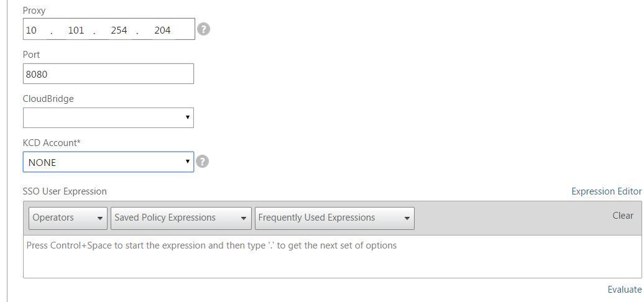This screenshot has width=644, height=302.
Task: Expand the Saved Policy Expressions dropdown
Action: tap(181, 217)
